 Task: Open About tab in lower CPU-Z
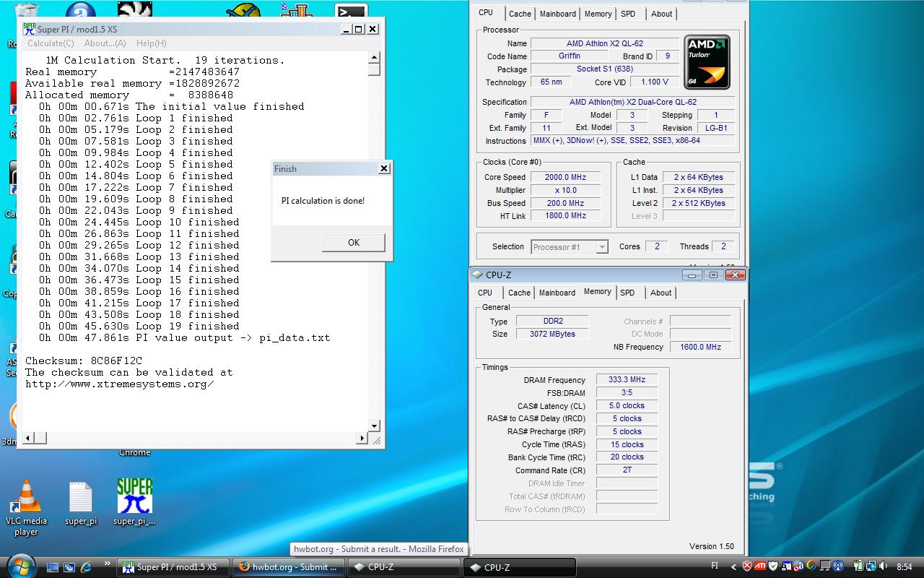pos(661,293)
